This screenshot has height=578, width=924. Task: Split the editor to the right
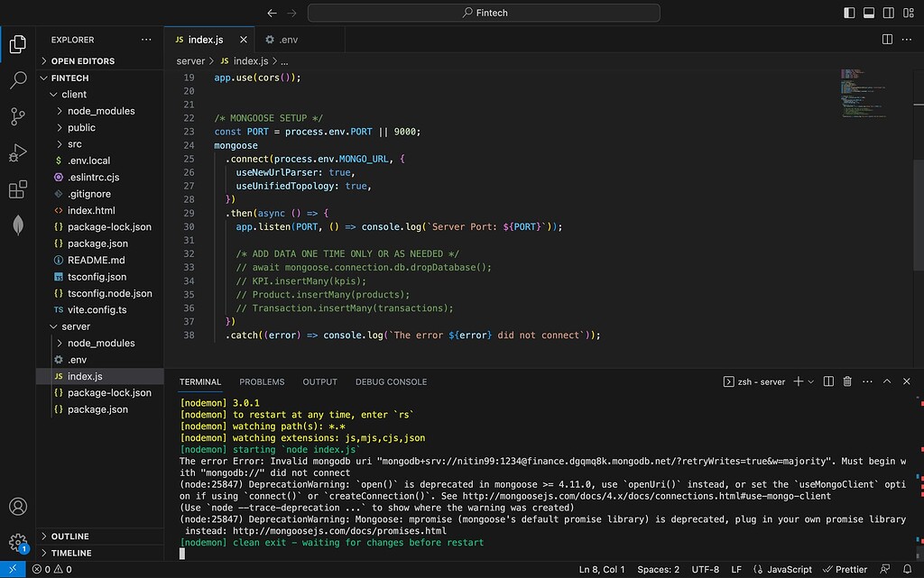pos(887,40)
